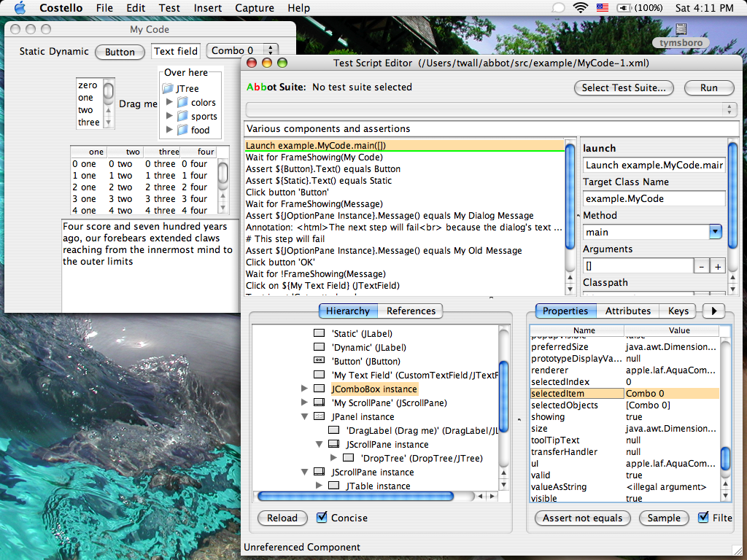747x560 pixels.
Task: Click the Target Class Name field
Action: 654,198
